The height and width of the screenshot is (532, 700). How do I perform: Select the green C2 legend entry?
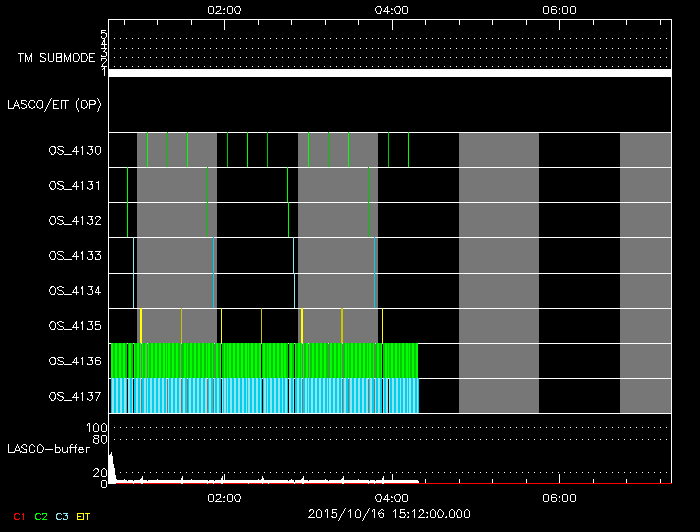[x=41, y=515]
